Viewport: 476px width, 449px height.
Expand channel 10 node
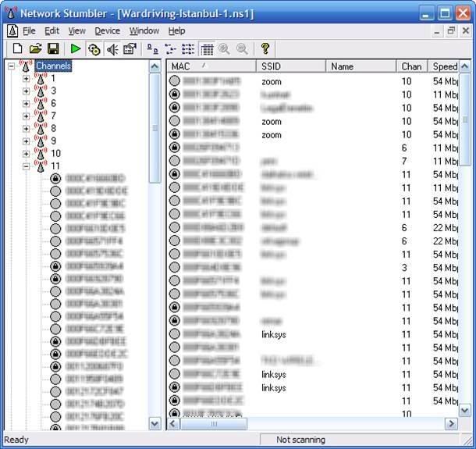[26, 153]
